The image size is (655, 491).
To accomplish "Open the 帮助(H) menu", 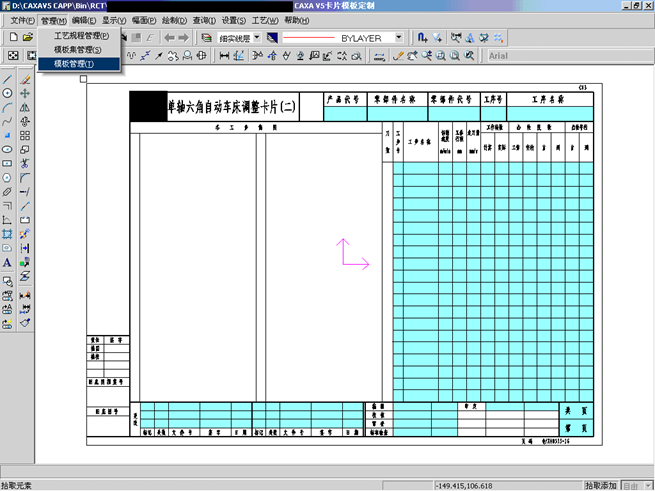I will 298,20.
